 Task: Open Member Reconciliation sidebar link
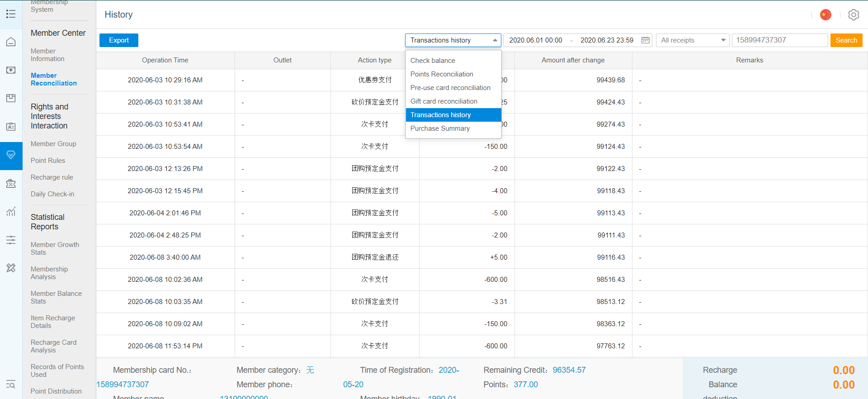coord(54,79)
